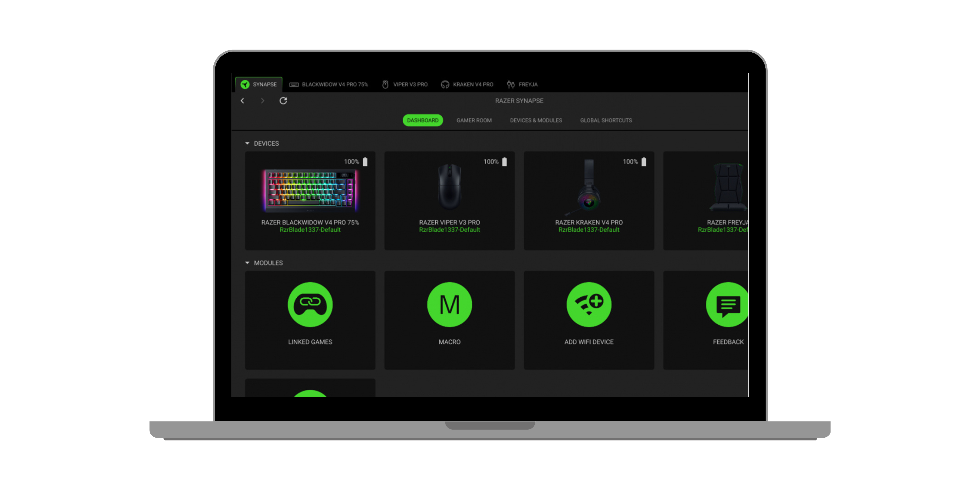Viewport: 980px width, 490px height.
Task: Click the back navigation arrow
Action: click(242, 101)
